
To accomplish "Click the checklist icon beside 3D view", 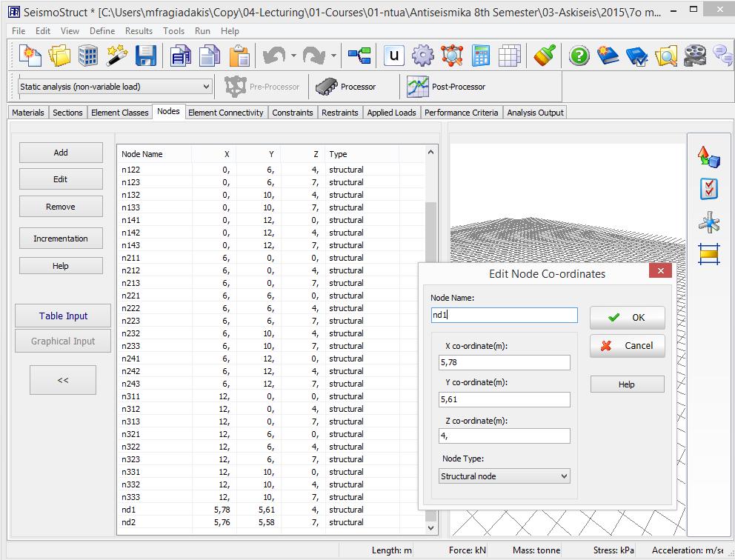I will click(x=709, y=189).
